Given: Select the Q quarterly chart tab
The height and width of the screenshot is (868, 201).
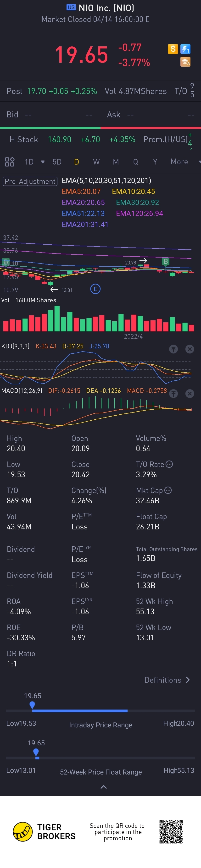Looking at the screenshot, I should point(136,162).
